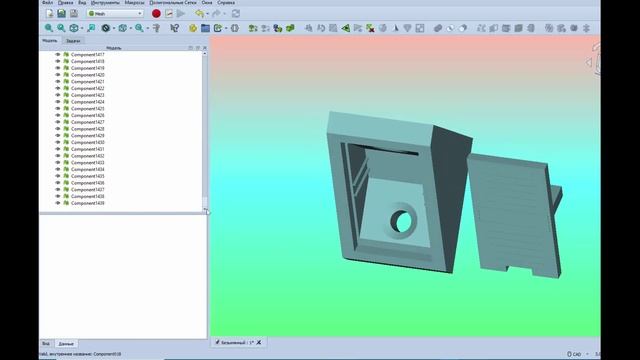Click the yellow Create part icon
The image size is (640, 360).
pyautogui.click(x=193, y=28)
